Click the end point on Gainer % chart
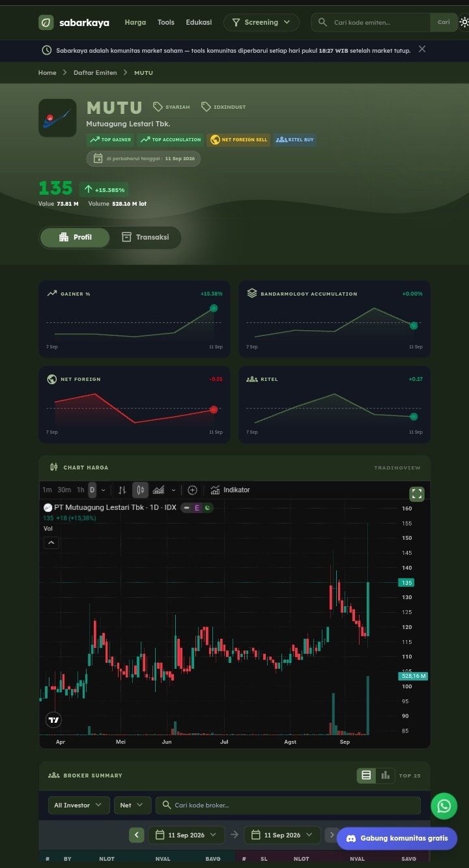The image size is (469, 868). click(214, 308)
